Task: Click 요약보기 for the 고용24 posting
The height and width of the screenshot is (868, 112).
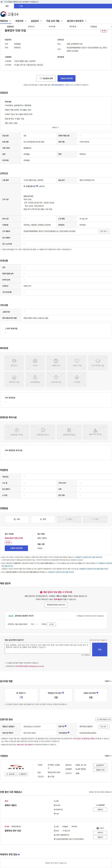Action: pos(100,833)
